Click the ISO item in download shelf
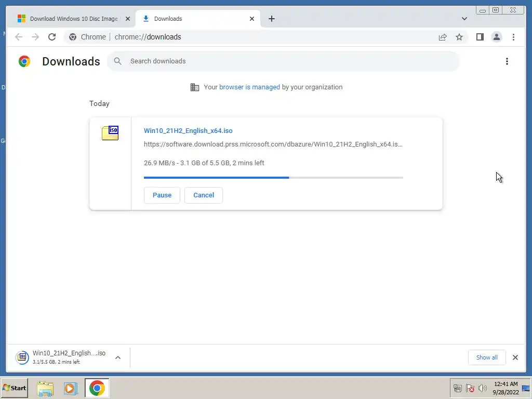Image resolution: width=532 pixels, height=399 pixels. (x=60, y=357)
